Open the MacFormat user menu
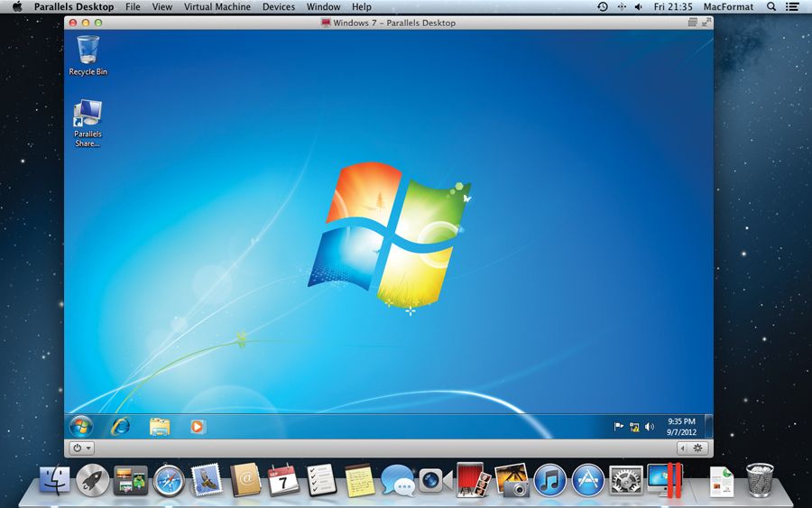 [x=728, y=6]
